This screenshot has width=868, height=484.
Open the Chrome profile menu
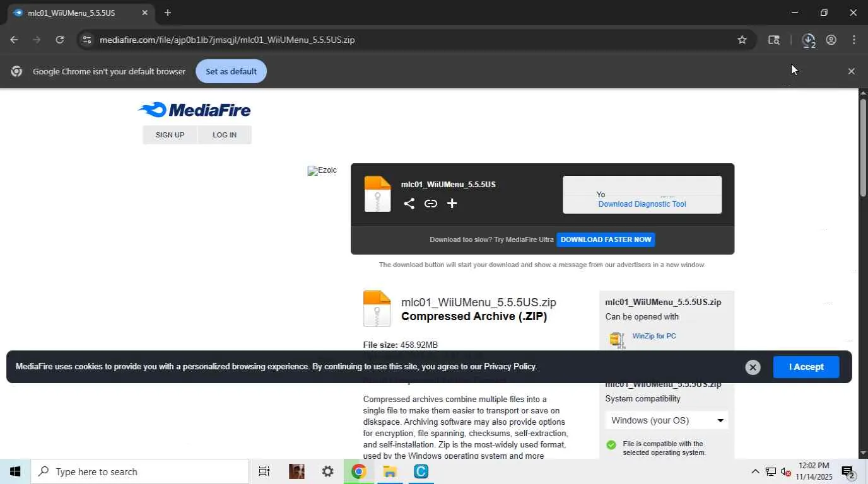click(831, 40)
